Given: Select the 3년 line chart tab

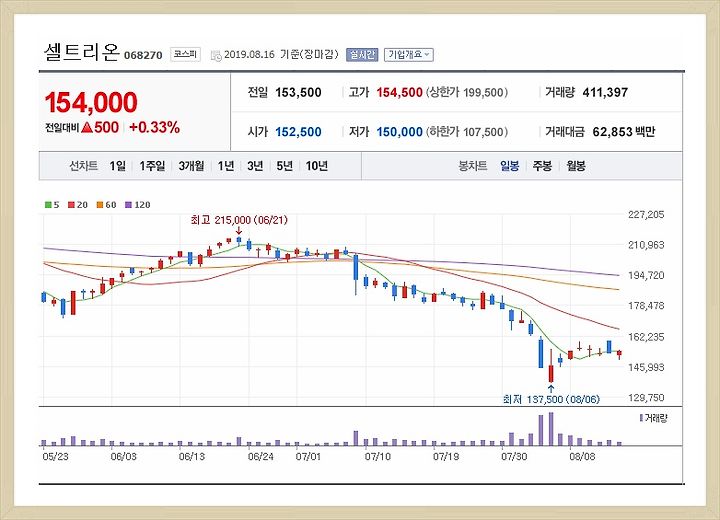Looking at the screenshot, I should (x=255, y=166).
